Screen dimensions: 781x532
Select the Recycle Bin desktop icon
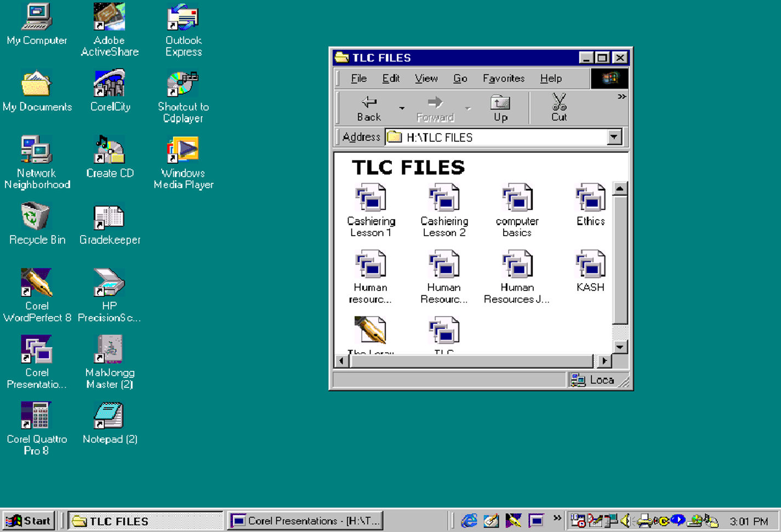pos(37,217)
